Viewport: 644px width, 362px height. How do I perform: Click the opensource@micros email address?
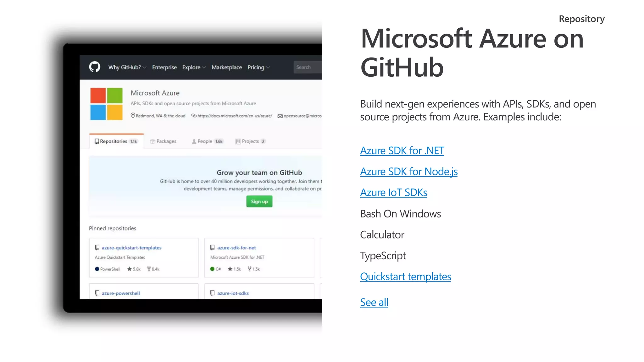(x=303, y=116)
